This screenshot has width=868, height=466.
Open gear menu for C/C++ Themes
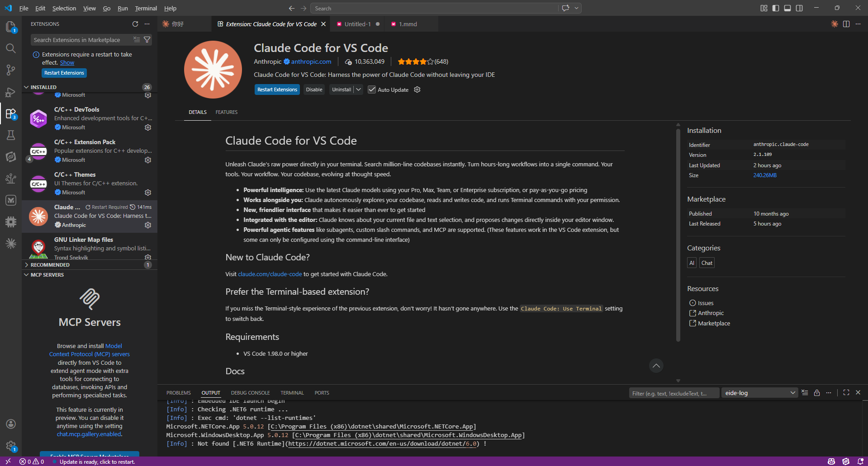click(148, 193)
